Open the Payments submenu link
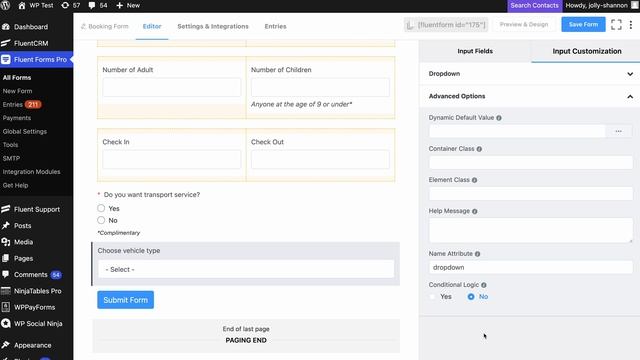640x360 pixels. click(x=17, y=118)
